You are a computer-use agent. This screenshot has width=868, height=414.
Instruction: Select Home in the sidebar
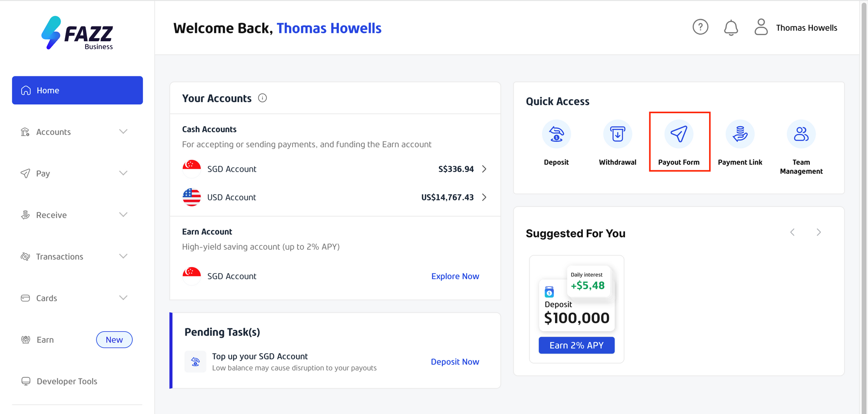tap(77, 90)
